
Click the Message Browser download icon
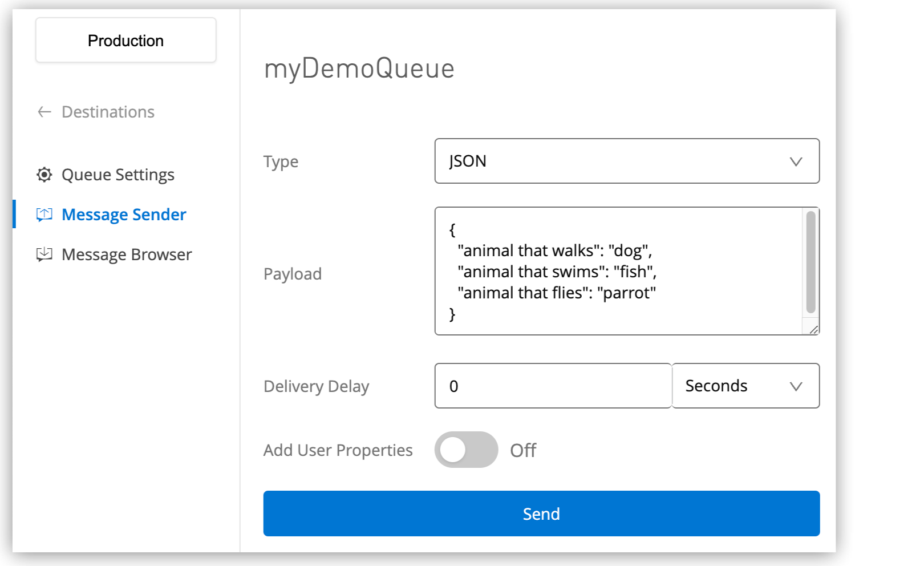44,254
